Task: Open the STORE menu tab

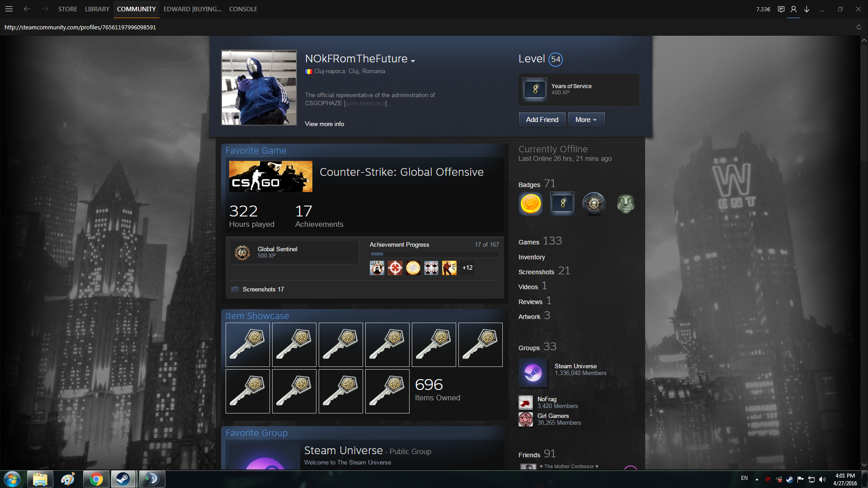Action: 67,9
